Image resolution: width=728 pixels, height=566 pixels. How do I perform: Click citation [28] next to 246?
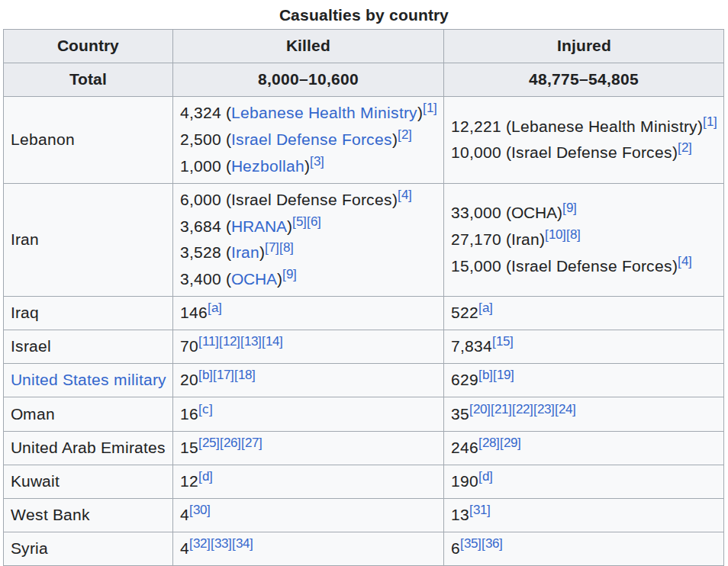489,443
